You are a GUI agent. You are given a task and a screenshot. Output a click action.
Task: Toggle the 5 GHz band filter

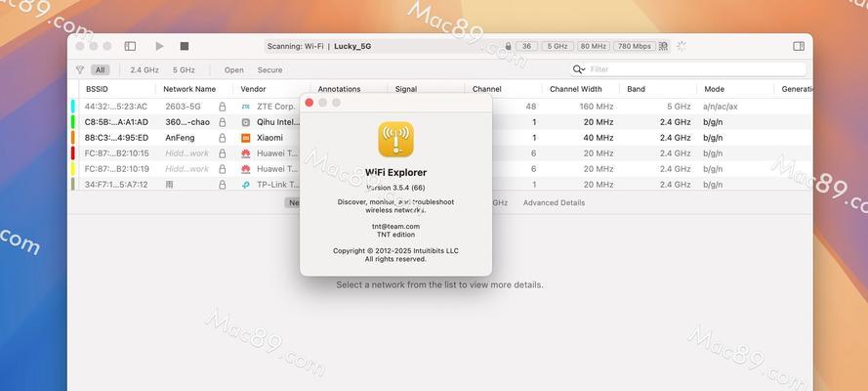coord(184,69)
